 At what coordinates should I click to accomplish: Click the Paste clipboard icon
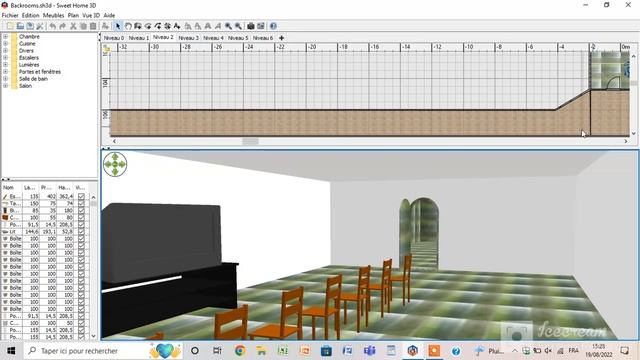click(93, 26)
